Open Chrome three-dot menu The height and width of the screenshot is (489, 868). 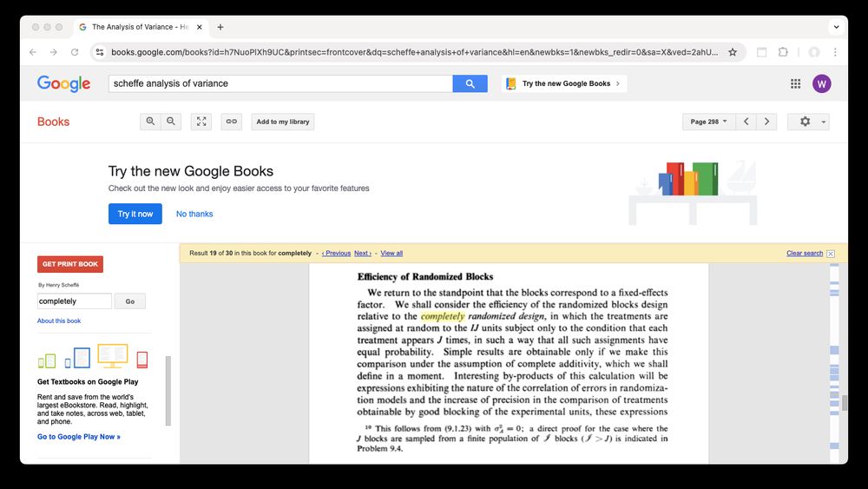click(835, 52)
